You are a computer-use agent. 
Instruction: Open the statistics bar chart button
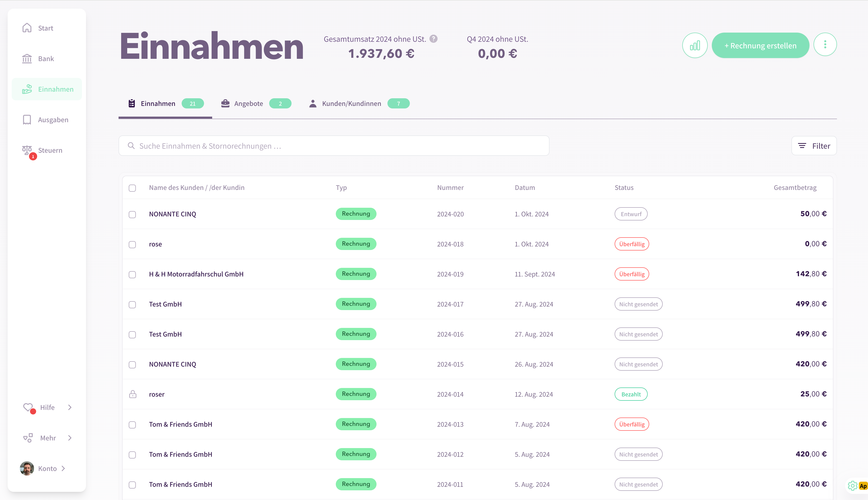pyautogui.click(x=695, y=45)
